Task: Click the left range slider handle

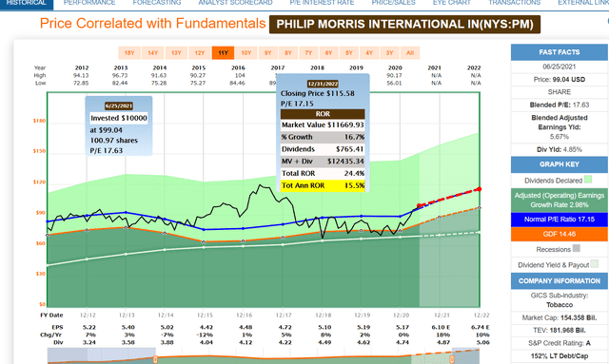Action: click(155, 359)
